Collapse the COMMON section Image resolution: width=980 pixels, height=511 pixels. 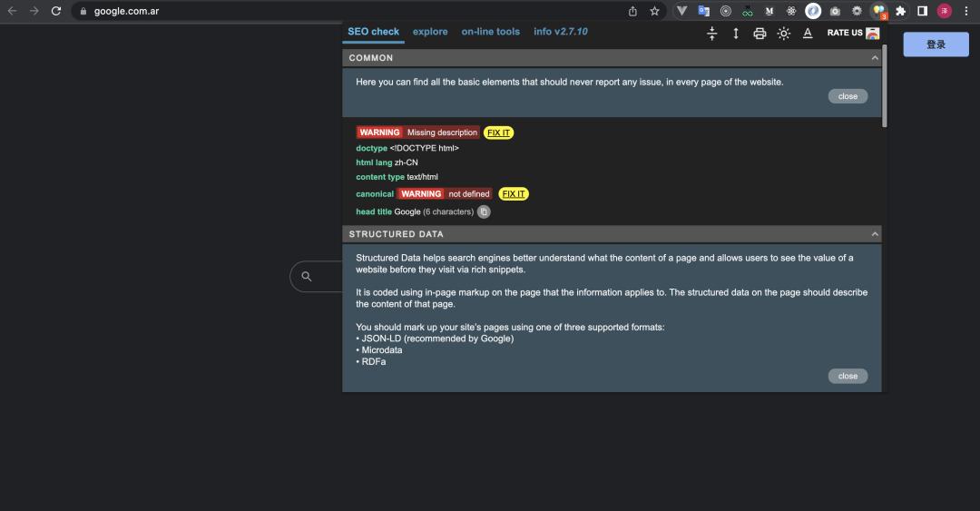tap(875, 58)
